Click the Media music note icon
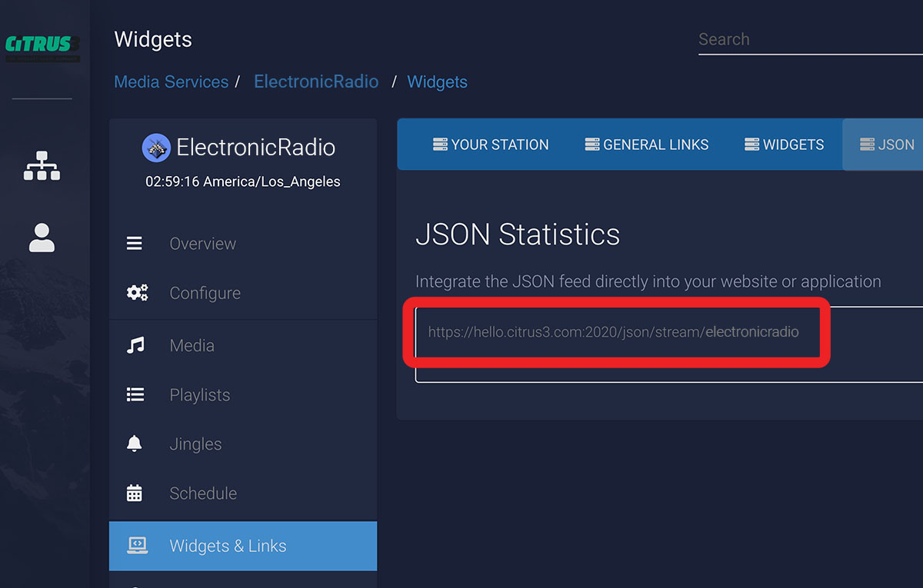Viewport: 923px width, 588px height. (135, 346)
